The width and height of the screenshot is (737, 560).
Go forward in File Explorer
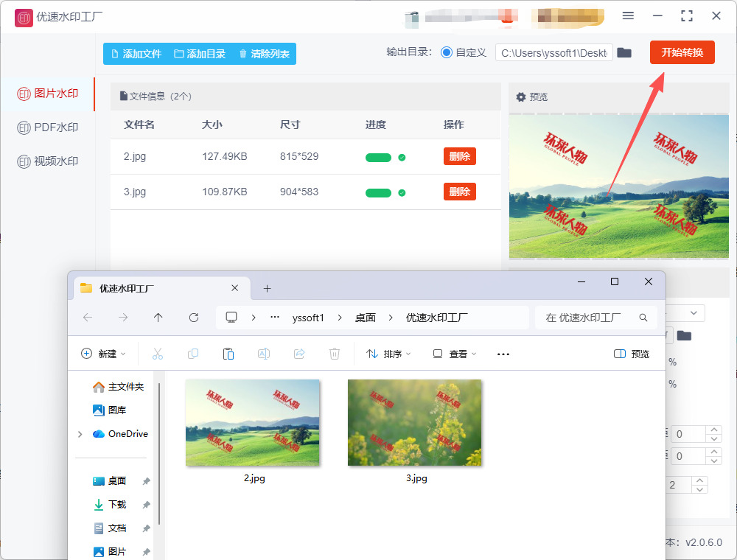[123, 318]
